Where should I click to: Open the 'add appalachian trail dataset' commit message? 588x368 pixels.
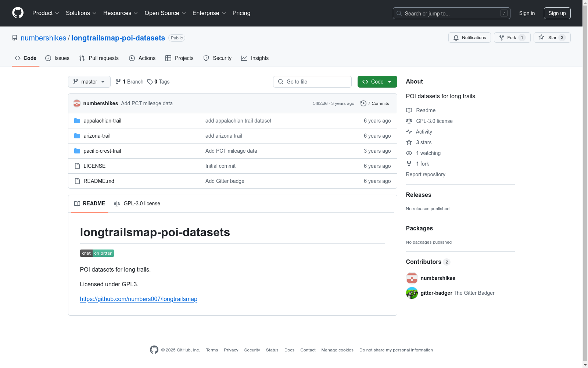(x=238, y=121)
